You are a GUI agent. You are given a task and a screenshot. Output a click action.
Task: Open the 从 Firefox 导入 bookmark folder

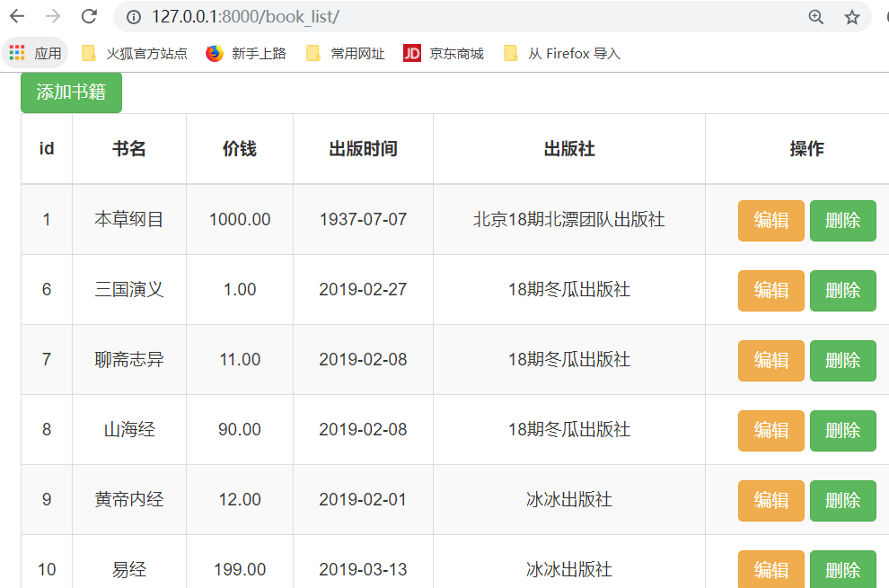pyautogui.click(x=562, y=53)
